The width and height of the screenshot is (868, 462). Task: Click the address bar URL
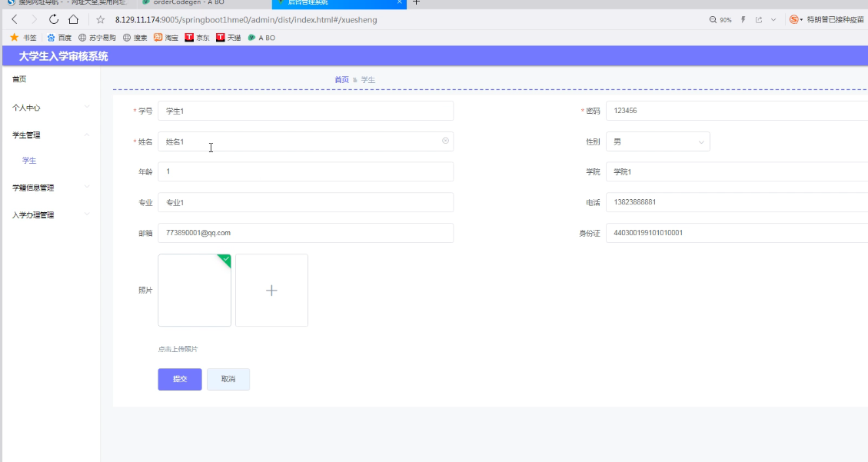click(246, 20)
